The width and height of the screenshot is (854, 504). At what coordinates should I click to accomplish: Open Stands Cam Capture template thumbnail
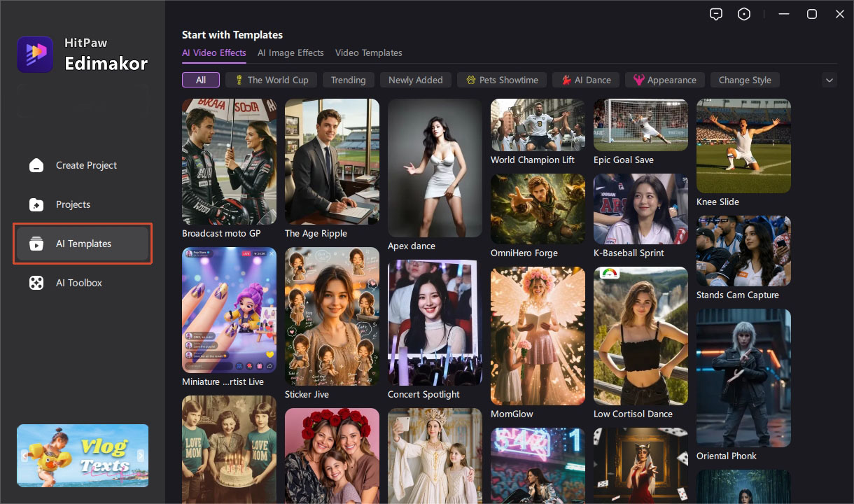(x=743, y=251)
